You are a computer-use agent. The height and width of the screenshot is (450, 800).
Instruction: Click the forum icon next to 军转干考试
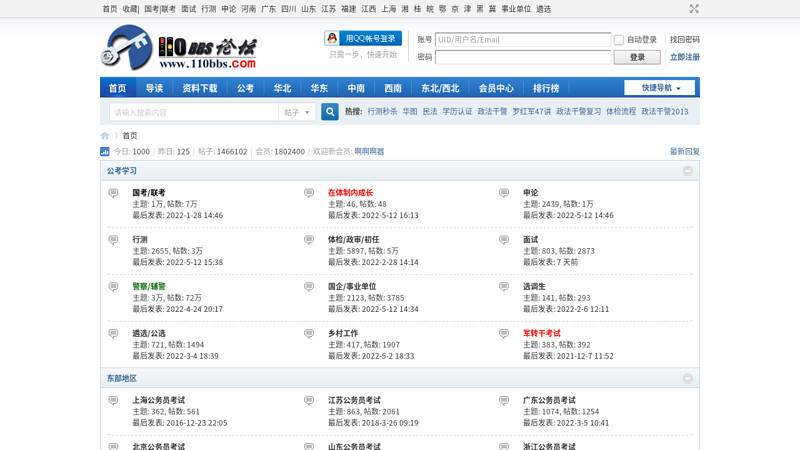pyautogui.click(x=504, y=334)
